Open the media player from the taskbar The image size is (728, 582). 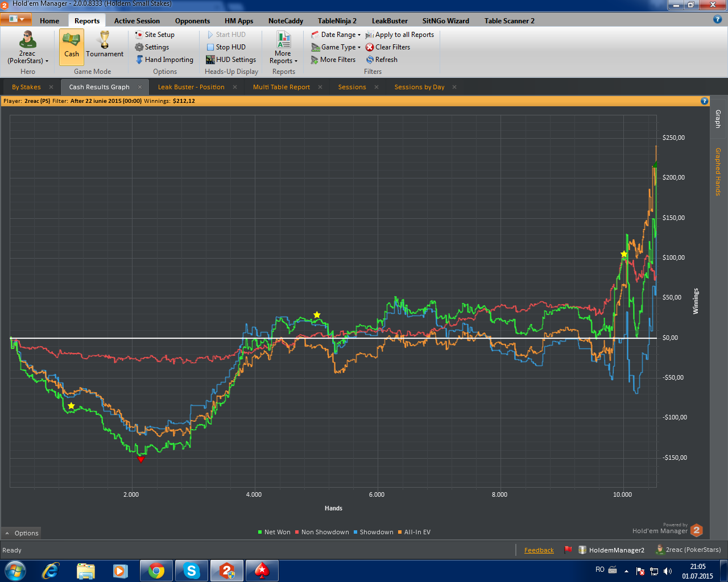click(x=120, y=571)
